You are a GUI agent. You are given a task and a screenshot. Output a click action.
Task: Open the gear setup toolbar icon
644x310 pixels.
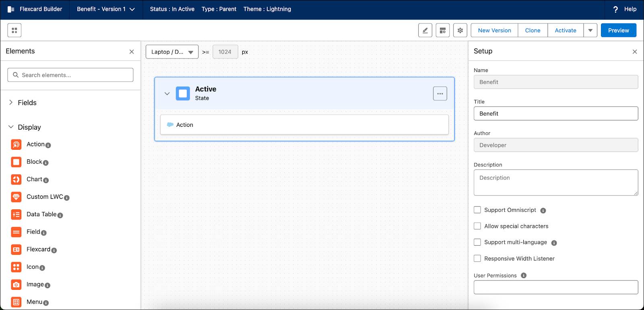(460, 30)
